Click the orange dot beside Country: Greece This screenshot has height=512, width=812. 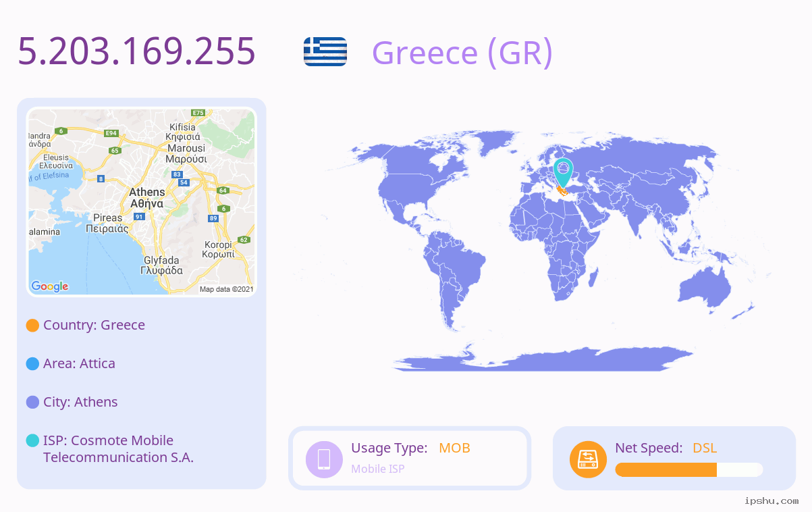coord(32,326)
